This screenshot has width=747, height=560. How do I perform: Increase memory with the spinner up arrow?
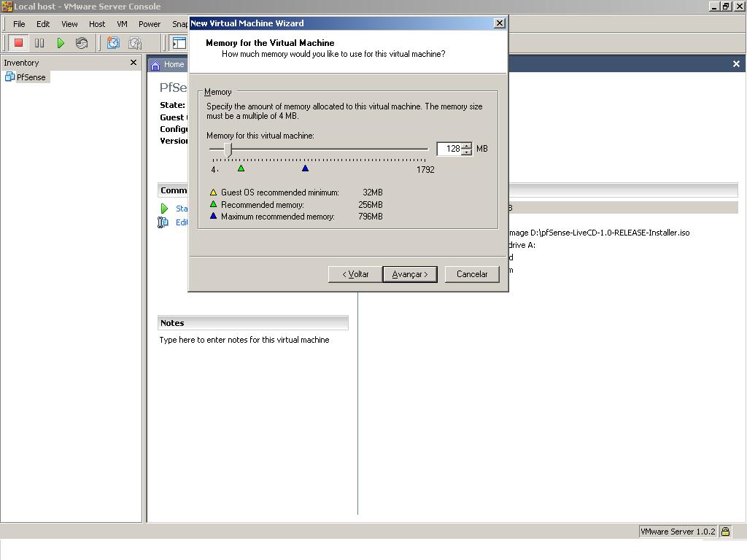[468, 145]
